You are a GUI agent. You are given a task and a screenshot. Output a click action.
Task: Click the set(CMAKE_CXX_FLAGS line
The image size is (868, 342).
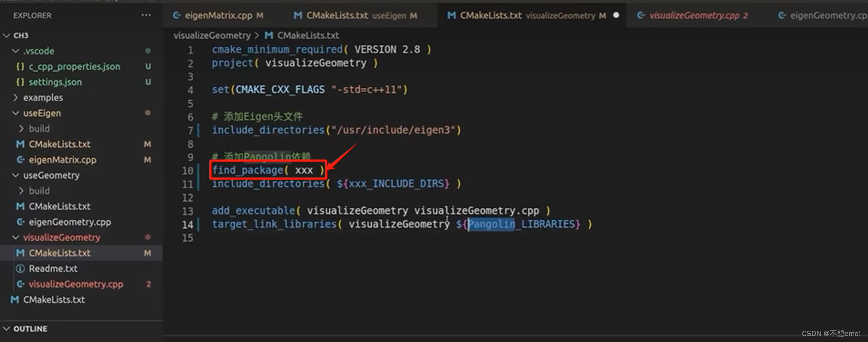(310, 90)
